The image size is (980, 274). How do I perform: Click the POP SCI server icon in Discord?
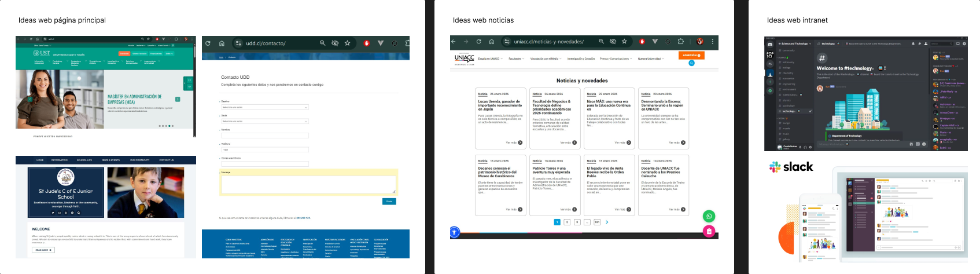770,54
